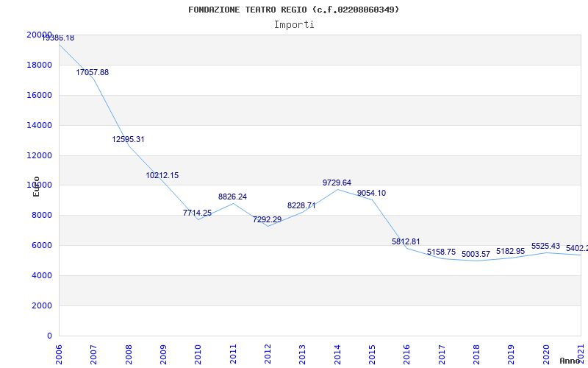588x368 pixels.
Task: Click the 2010 x-axis year label
Action: [198, 355]
